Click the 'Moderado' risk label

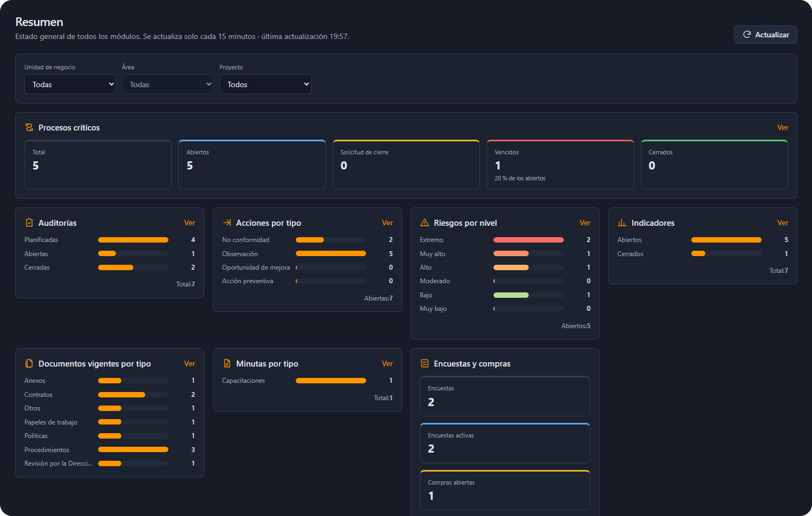(x=435, y=281)
